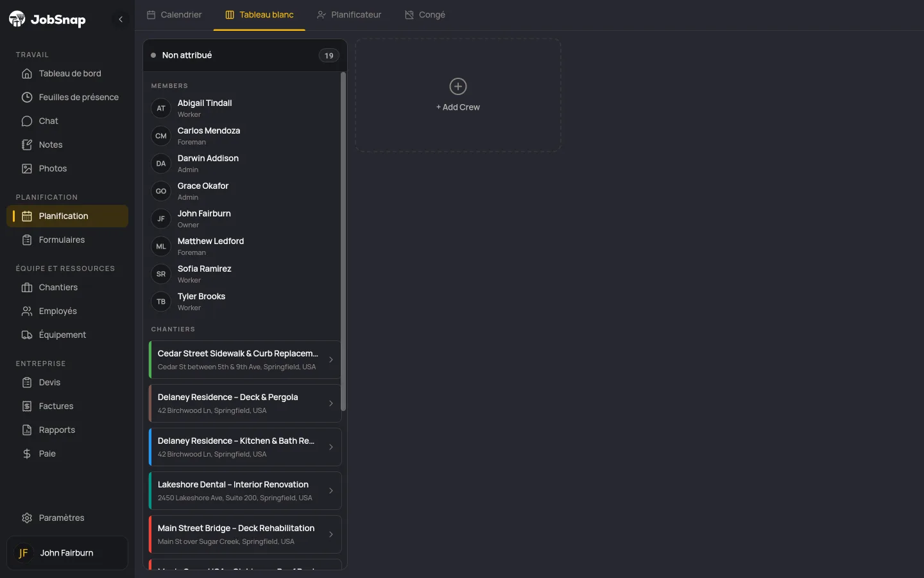Select member Carlos Mendoza
924x578 pixels.
(x=244, y=136)
